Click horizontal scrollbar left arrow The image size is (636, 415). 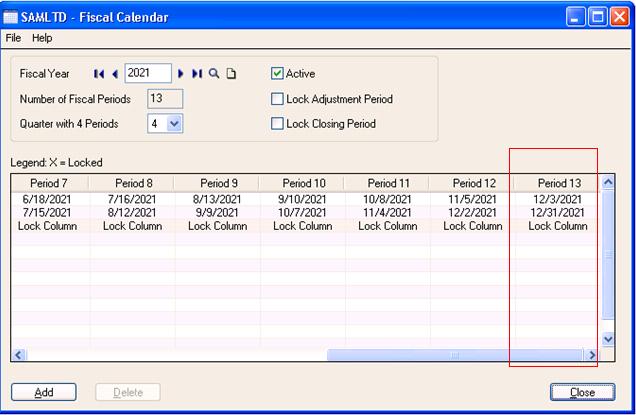[x=19, y=355]
